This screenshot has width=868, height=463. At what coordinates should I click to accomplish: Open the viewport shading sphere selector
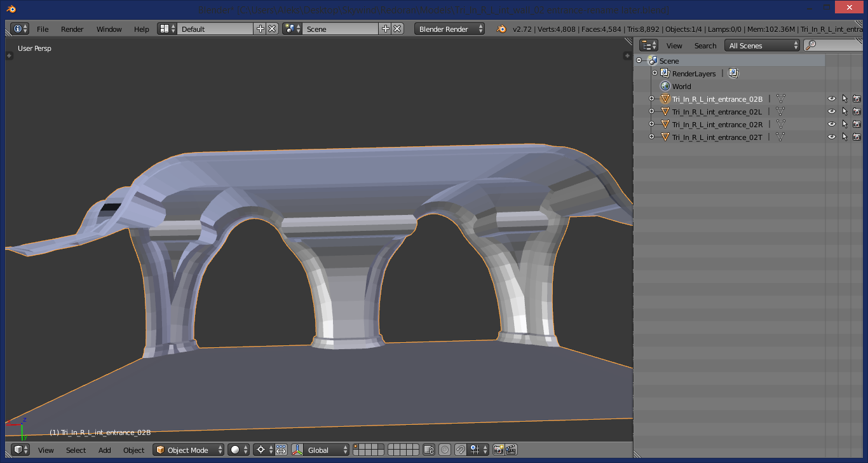point(238,450)
